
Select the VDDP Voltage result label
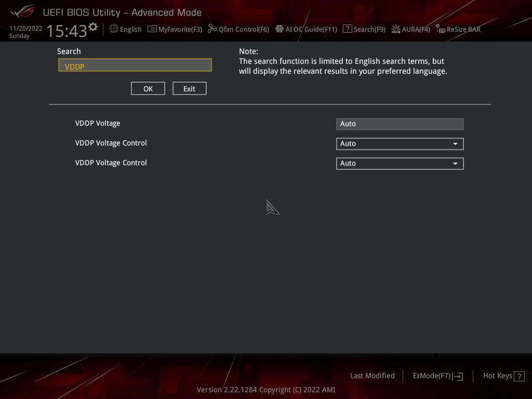(x=98, y=123)
